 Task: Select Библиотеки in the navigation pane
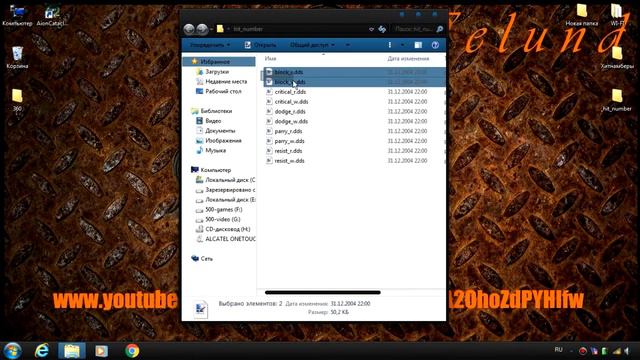click(216, 111)
